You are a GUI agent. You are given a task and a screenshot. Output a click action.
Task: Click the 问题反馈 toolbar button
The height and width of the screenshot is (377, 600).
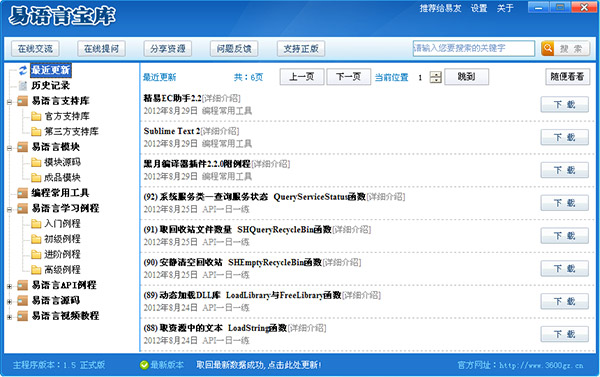click(234, 49)
